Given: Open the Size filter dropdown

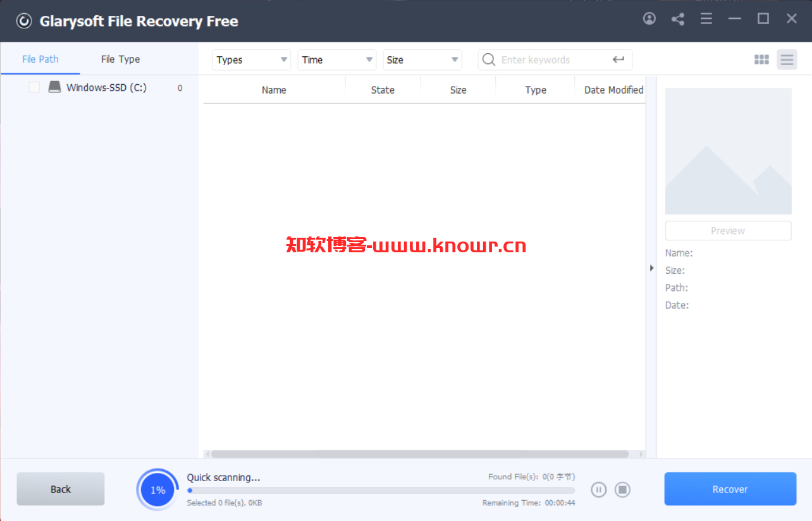Looking at the screenshot, I should click(422, 59).
